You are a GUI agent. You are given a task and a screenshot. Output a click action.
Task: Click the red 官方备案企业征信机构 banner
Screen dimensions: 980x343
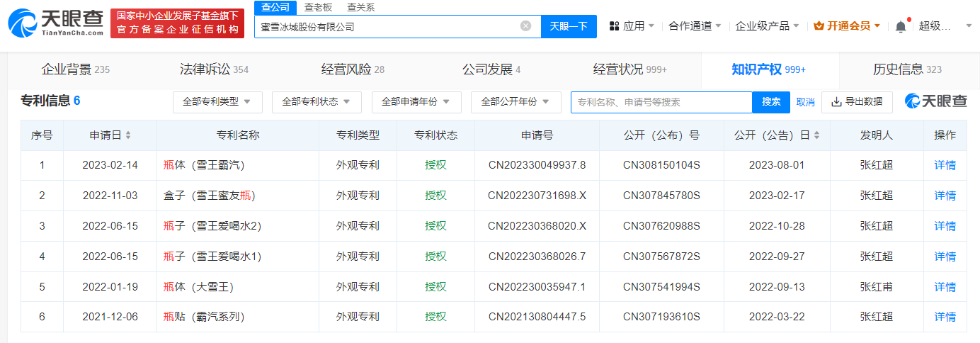(x=177, y=23)
